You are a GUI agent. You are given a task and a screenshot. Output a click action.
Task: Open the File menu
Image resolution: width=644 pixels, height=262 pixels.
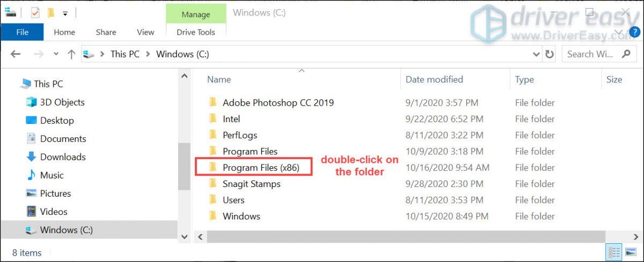tap(22, 32)
